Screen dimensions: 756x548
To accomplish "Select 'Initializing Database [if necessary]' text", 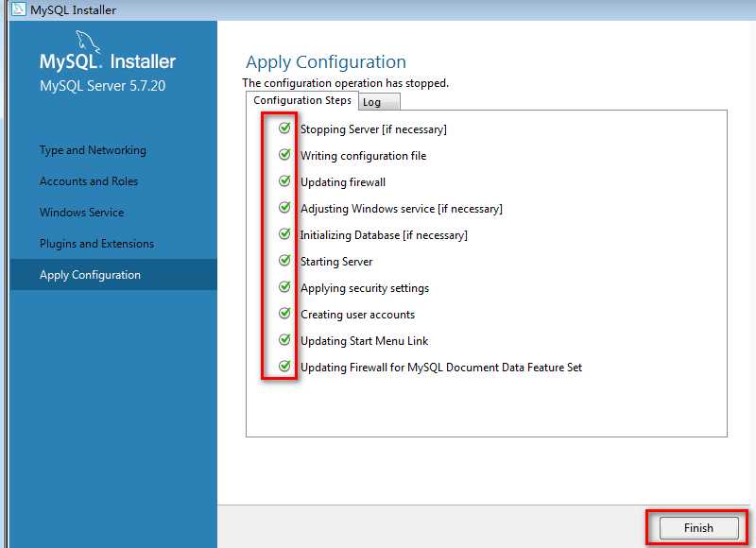I will click(x=384, y=235).
